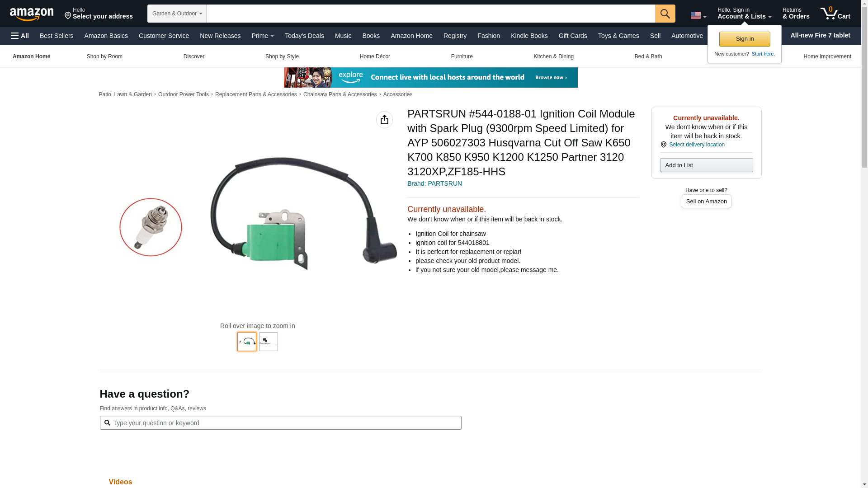Open the All hamburger menu
Screen dimensions: 868x488
click(x=20, y=36)
